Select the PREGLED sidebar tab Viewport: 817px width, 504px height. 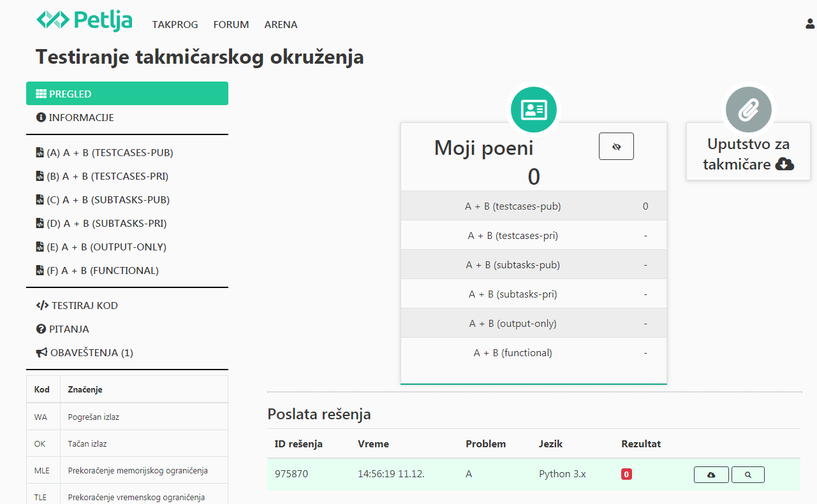click(x=127, y=94)
